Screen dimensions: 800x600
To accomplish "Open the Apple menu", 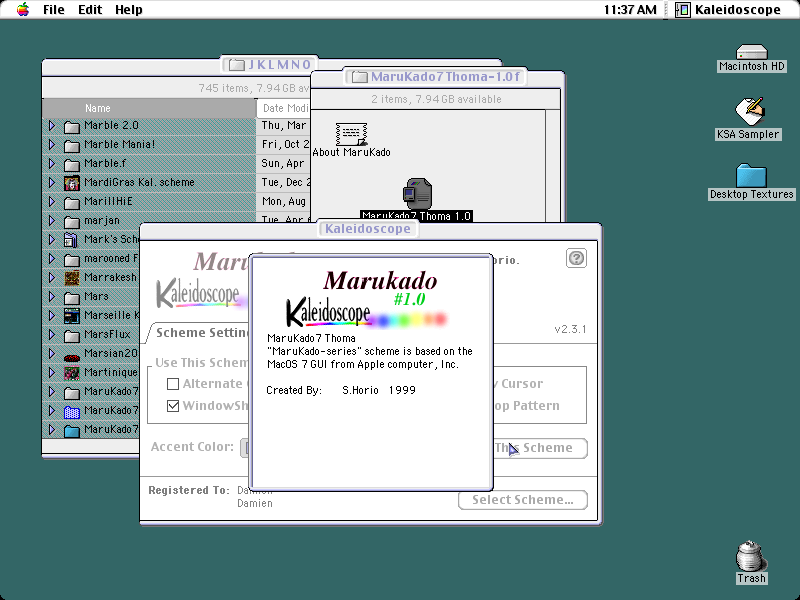I will (x=23, y=9).
